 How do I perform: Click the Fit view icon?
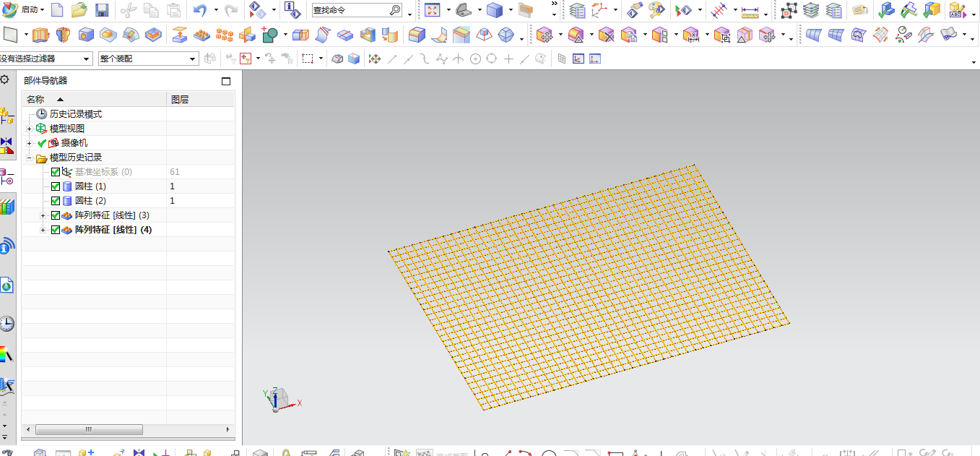[432, 10]
